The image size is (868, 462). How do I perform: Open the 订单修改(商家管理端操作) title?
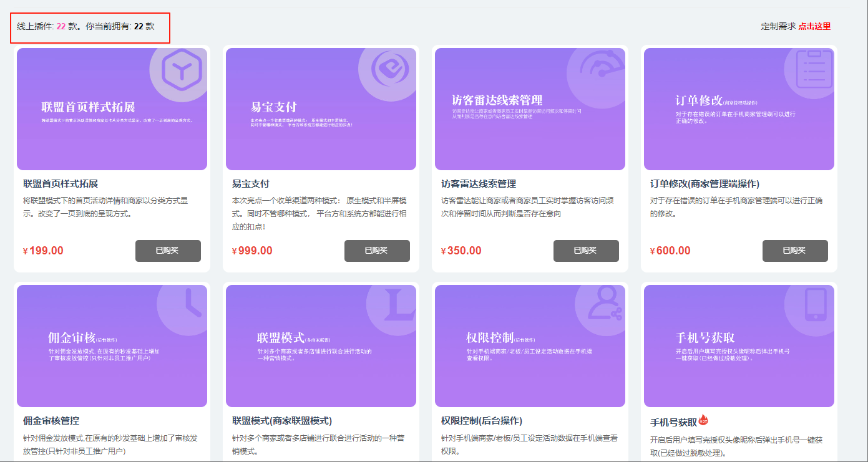pyautogui.click(x=705, y=184)
